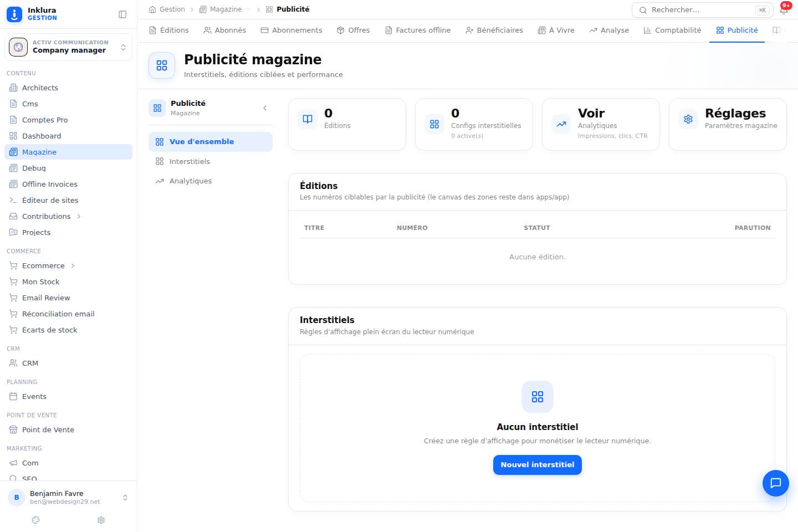Collapse the Publicité Magazine side panel
Viewport: 798px width, 532px height.
point(265,108)
